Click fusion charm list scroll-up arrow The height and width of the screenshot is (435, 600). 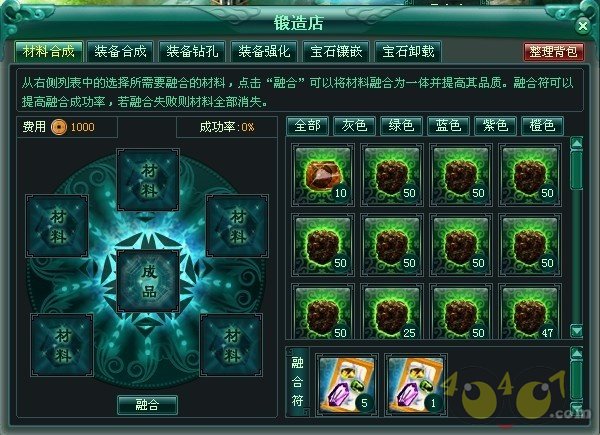tap(576, 354)
